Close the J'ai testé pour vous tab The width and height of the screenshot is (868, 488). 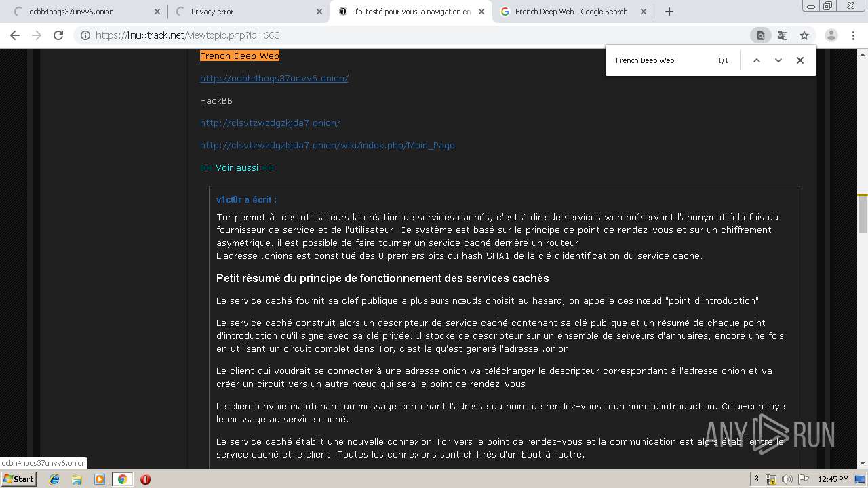481,12
